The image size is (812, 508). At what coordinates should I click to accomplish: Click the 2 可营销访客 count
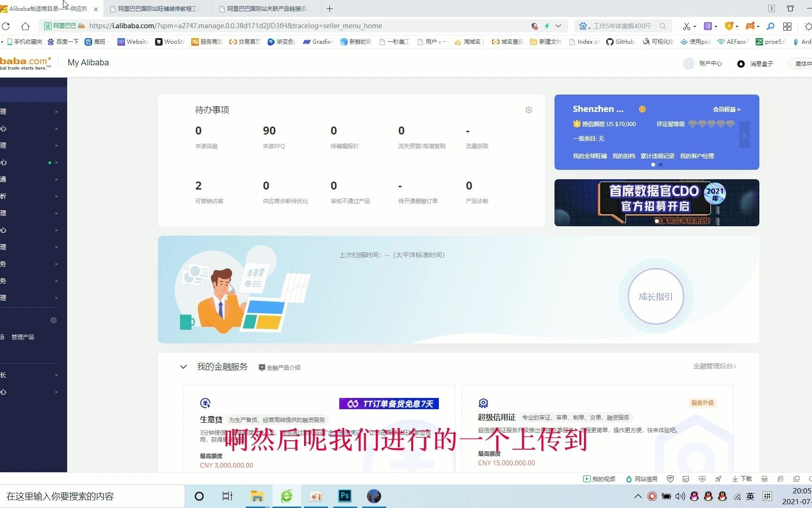(198, 186)
